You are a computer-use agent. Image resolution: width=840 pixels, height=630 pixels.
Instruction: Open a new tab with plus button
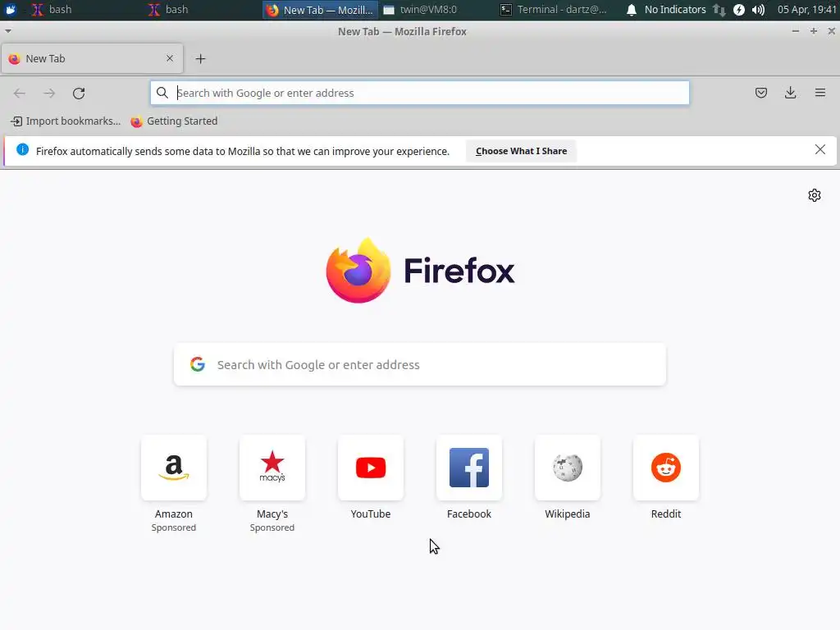200,59
